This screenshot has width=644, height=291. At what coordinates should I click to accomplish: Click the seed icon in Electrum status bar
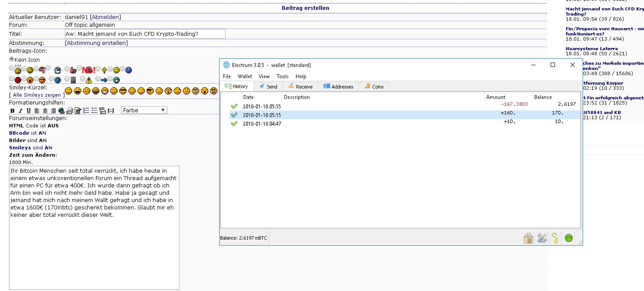pos(555,238)
